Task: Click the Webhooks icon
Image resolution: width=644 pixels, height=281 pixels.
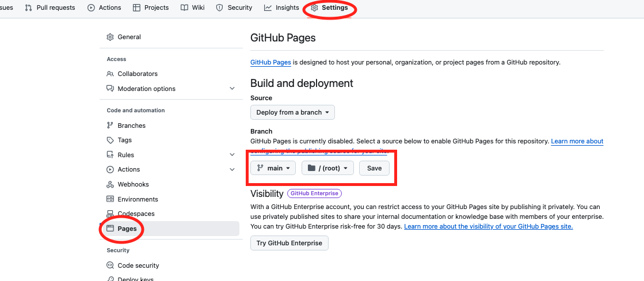Action: tap(110, 184)
